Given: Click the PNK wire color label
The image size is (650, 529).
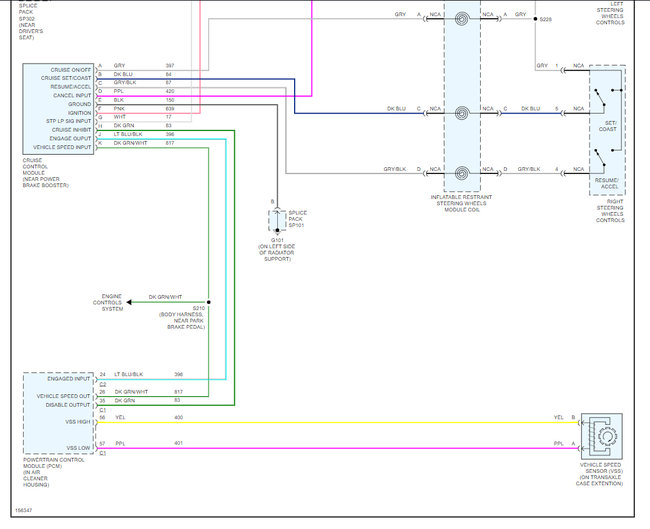Looking at the screenshot, I should (119, 109).
